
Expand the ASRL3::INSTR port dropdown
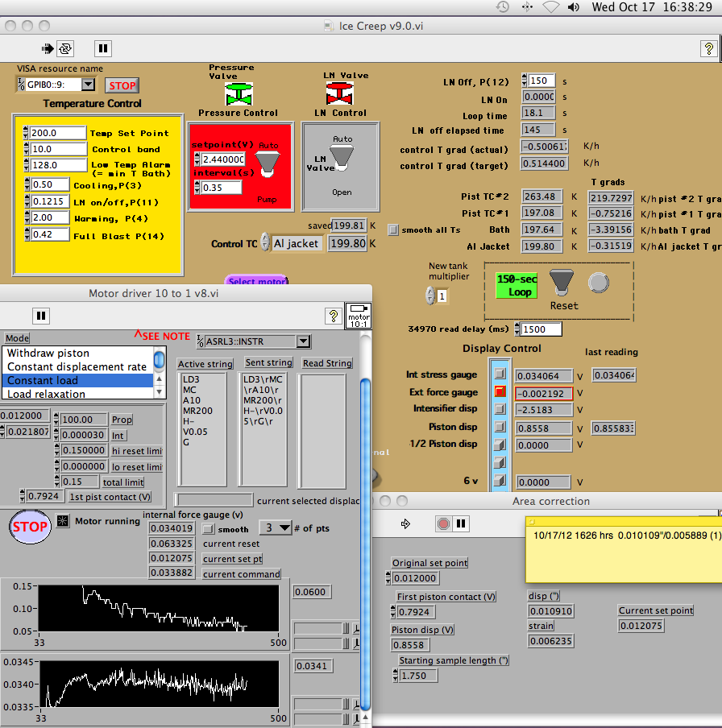click(x=303, y=341)
